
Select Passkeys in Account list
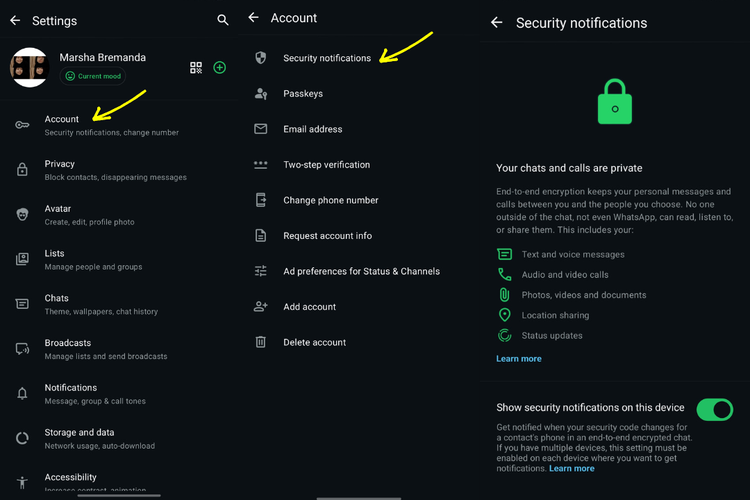click(359, 93)
